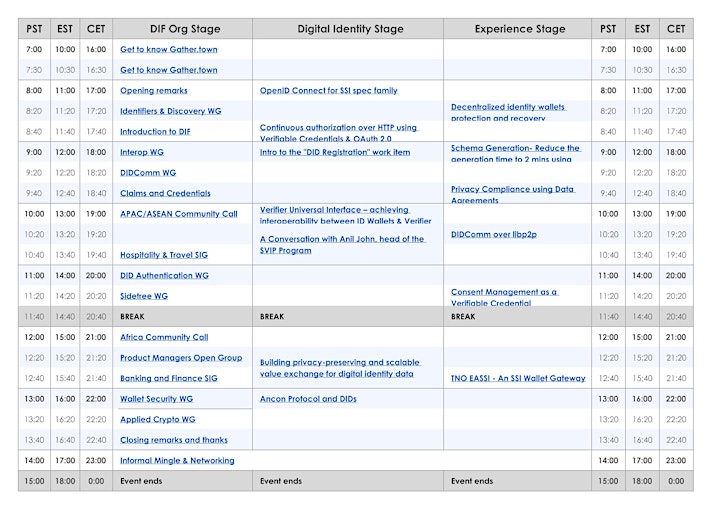The image size is (720, 509).
Task: Select 'BREAK' cell in DIF Org Stage column
Action: [x=183, y=317]
